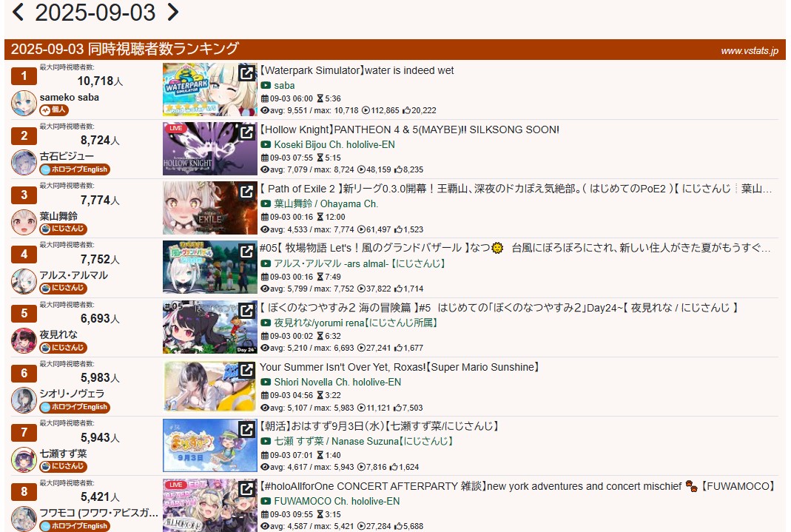Click 葉山舞鈴 / Ohayama Ch. link

(326, 204)
